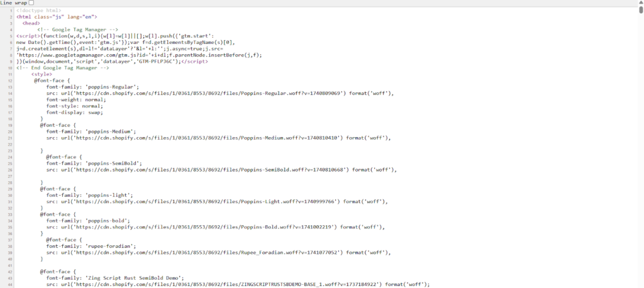The height and width of the screenshot is (288, 644).
Task: Click the '<!-- Google Tag Manager -->' comment
Action: coord(77,30)
